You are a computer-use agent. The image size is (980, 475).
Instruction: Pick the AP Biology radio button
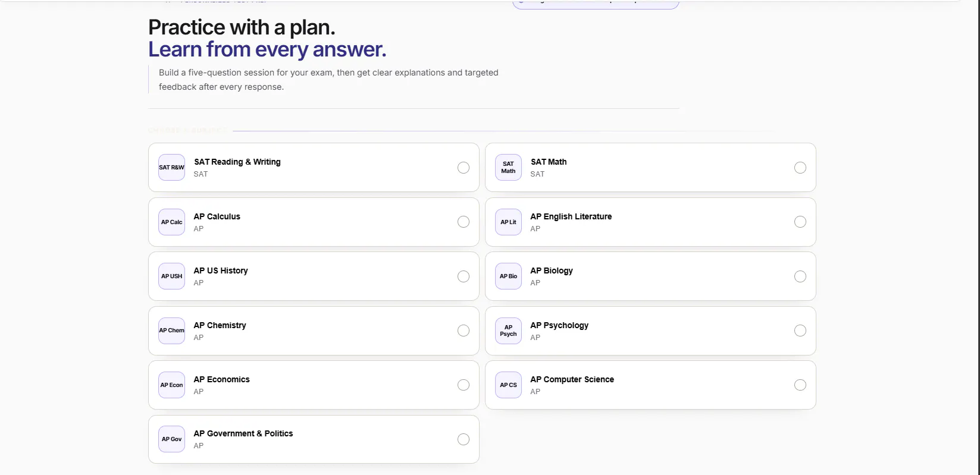click(x=800, y=276)
